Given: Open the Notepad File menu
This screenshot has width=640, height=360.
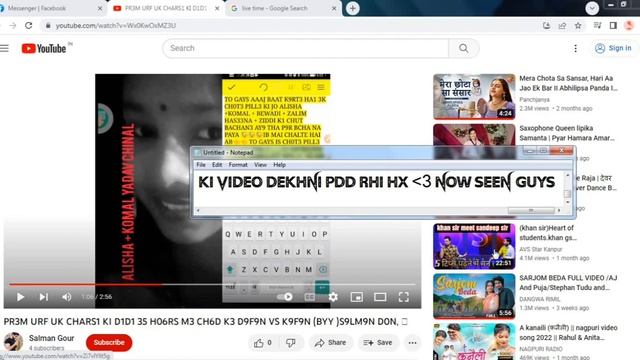Looking at the screenshot, I should pos(201,165).
